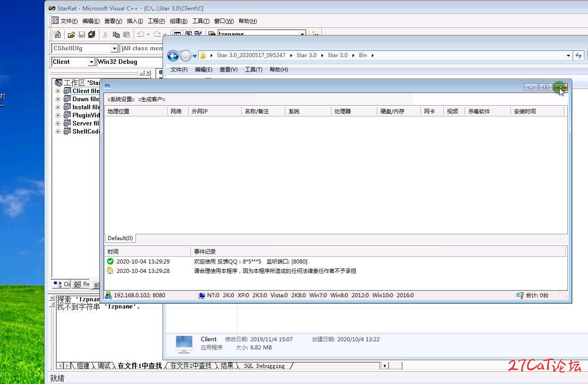
Task: Click the green check icon in event log
Action: coord(110,261)
